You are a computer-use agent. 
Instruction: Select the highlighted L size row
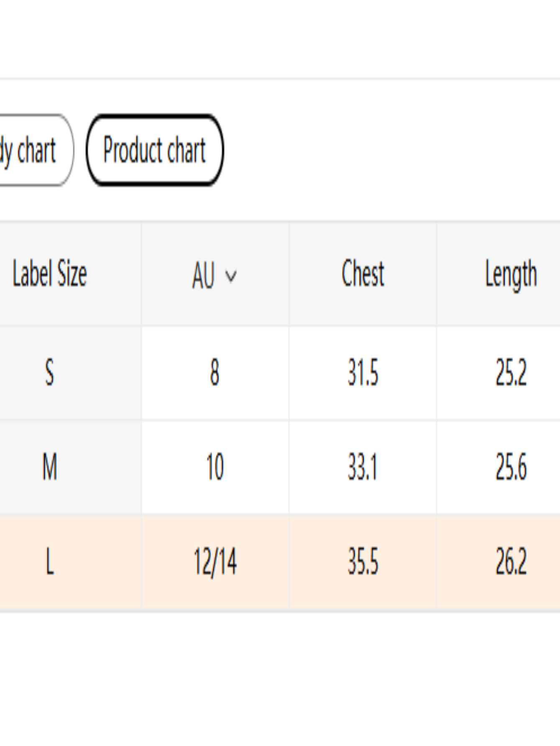[50, 562]
